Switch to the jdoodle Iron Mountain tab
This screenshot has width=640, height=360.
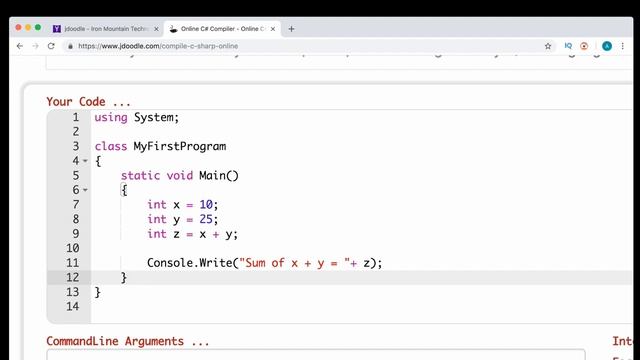pos(106,29)
